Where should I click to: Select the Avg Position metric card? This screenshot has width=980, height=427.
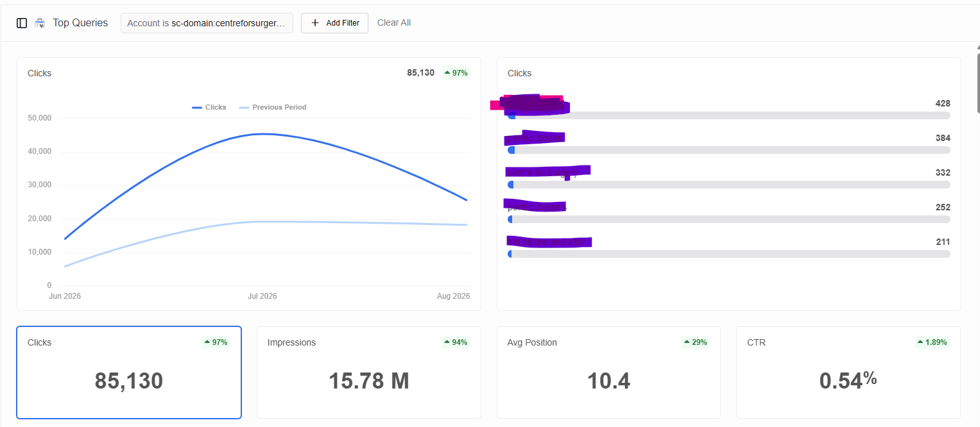(x=608, y=373)
